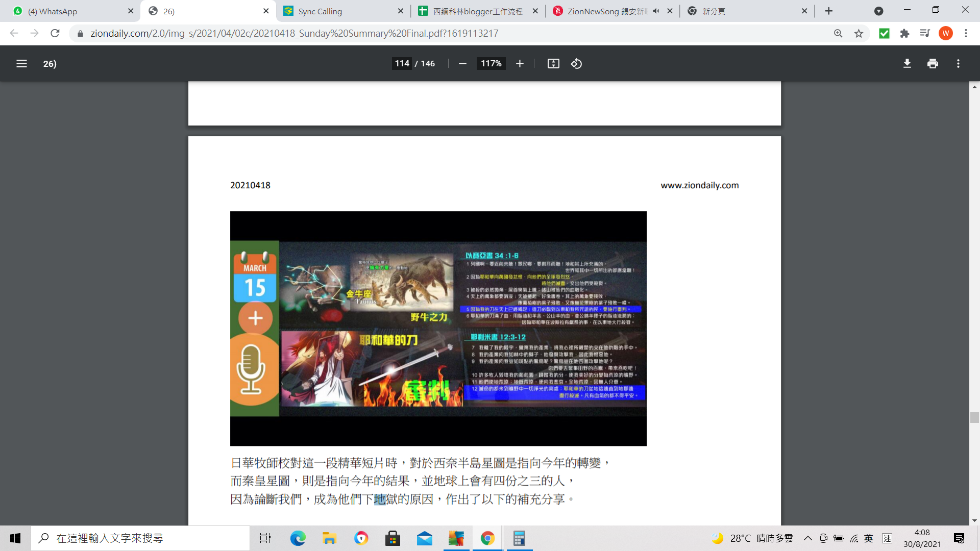980x551 pixels.
Task: Open the tab search dropdown arrow
Action: tap(878, 11)
